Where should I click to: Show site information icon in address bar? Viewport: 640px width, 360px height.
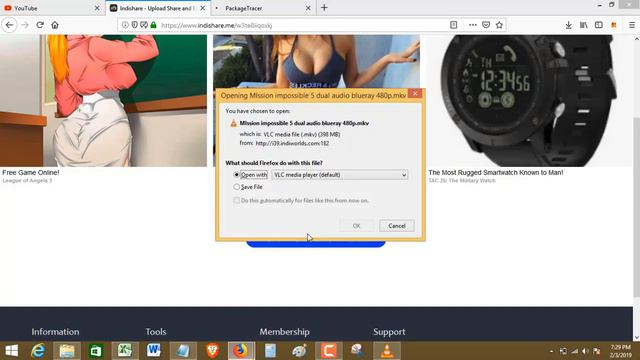(x=125, y=25)
